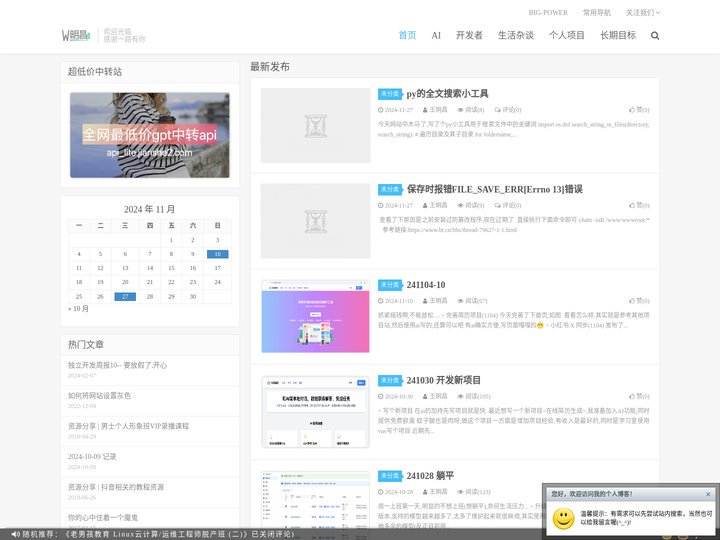Like the py的全文搜索小工具 post
Viewport: 720px width, 540px height.
tap(639, 110)
